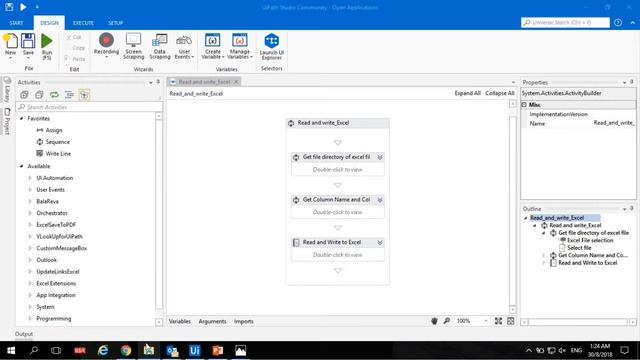Collapse the Misc properties section

click(524, 105)
